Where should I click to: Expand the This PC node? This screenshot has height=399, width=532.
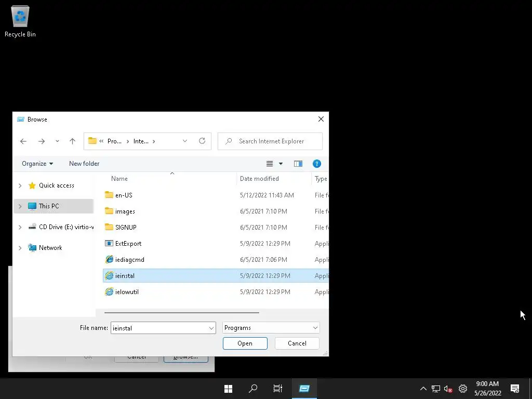click(x=20, y=206)
